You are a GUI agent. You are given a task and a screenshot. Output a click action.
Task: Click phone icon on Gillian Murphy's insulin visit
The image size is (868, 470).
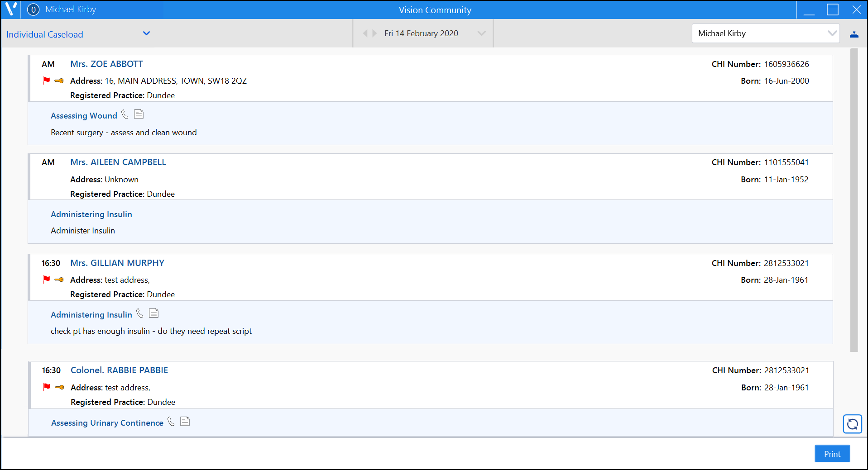139,313
